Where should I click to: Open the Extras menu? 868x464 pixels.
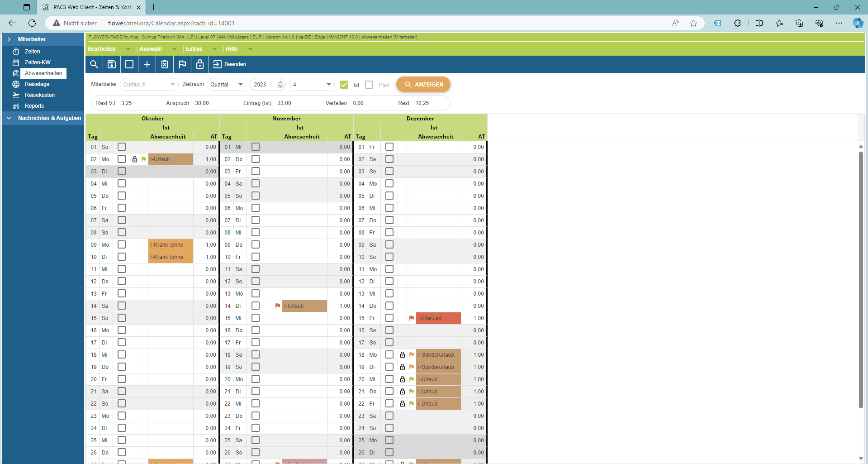point(200,49)
